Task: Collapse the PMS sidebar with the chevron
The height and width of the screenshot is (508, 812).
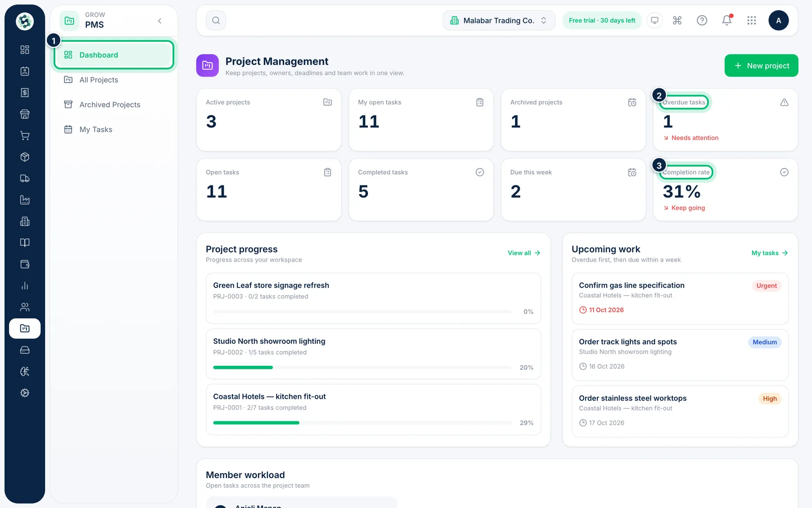Action: (x=160, y=21)
